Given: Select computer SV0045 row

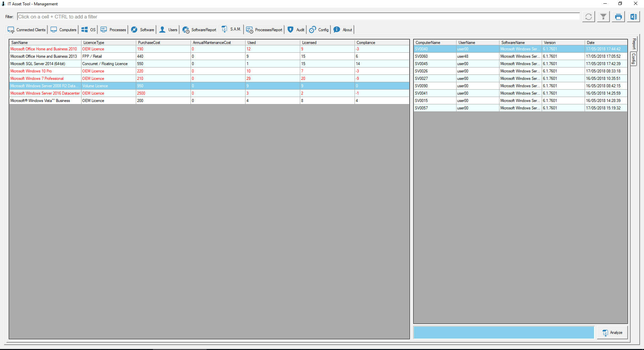Looking at the screenshot, I should tap(521, 64).
